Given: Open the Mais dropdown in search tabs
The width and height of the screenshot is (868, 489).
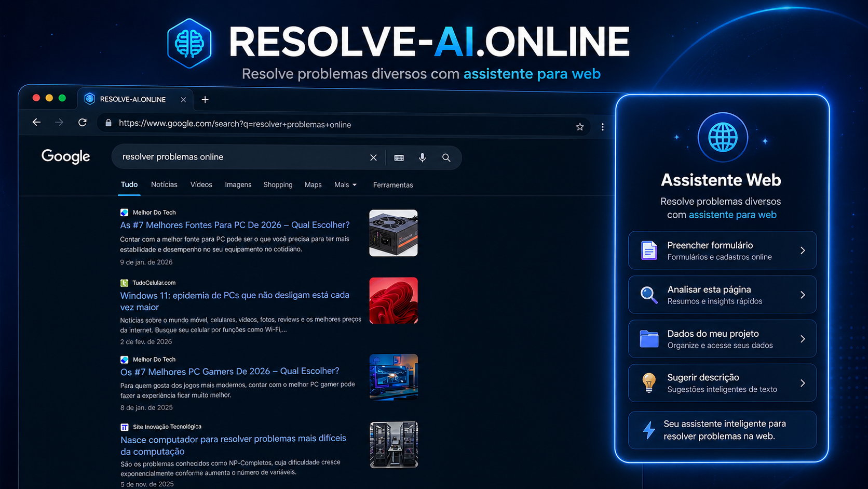Looking at the screenshot, I should [346, 185].
